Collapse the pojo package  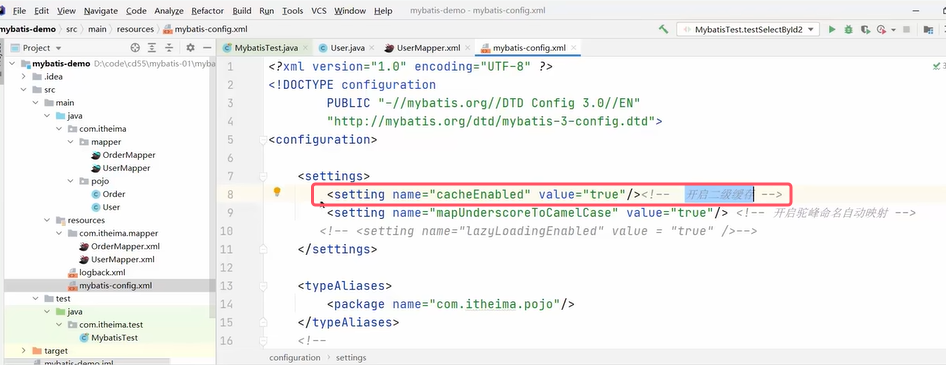(71, 181)
